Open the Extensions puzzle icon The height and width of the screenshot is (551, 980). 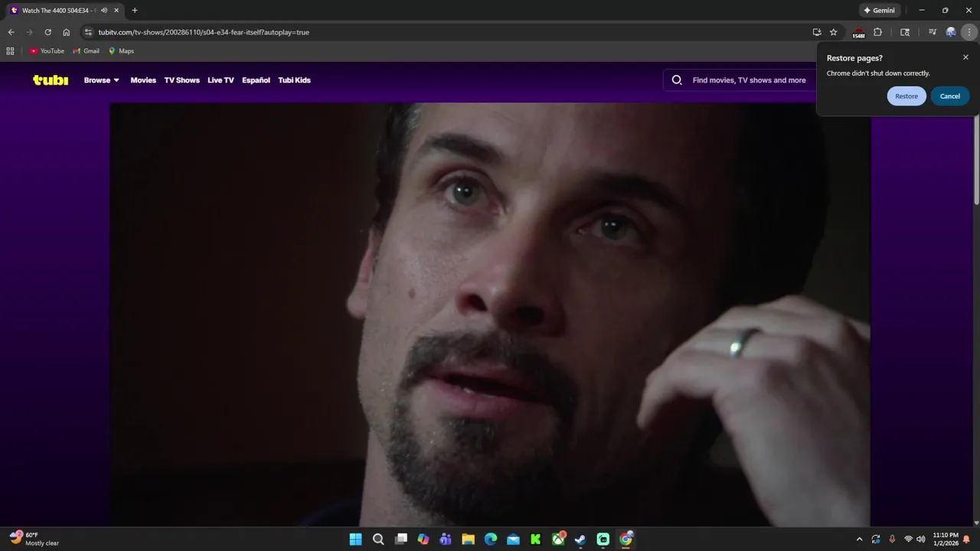877,32
